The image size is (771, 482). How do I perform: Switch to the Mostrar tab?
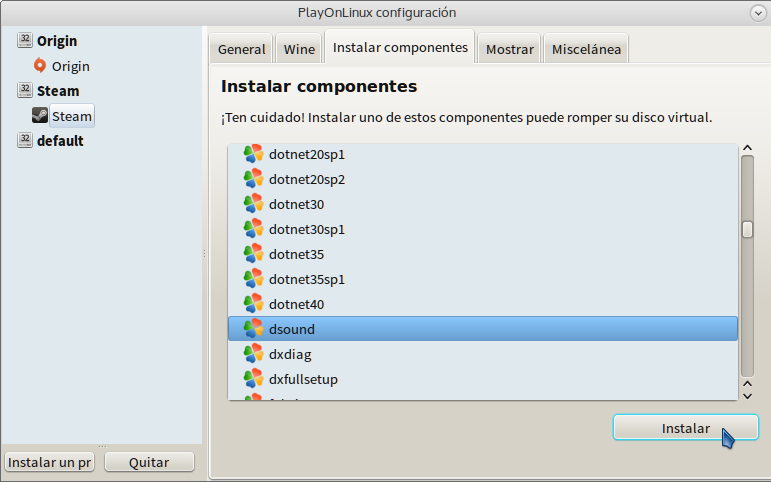click(511, 49)
